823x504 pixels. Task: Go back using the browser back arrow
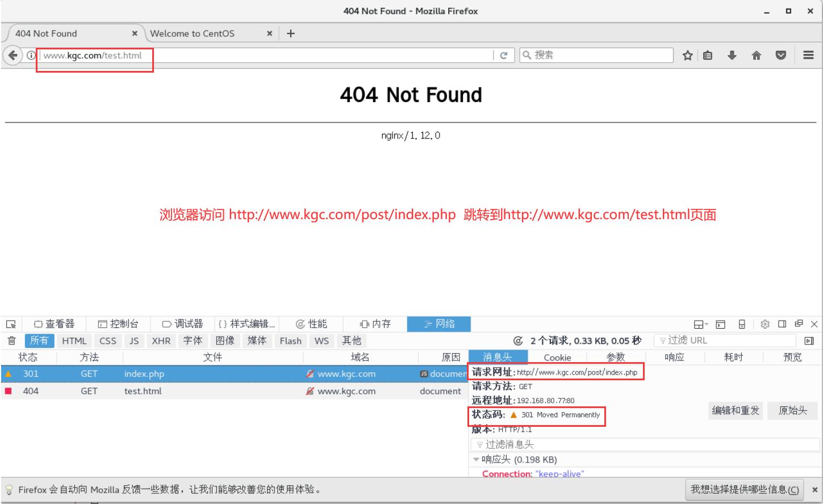pos(12,55)
